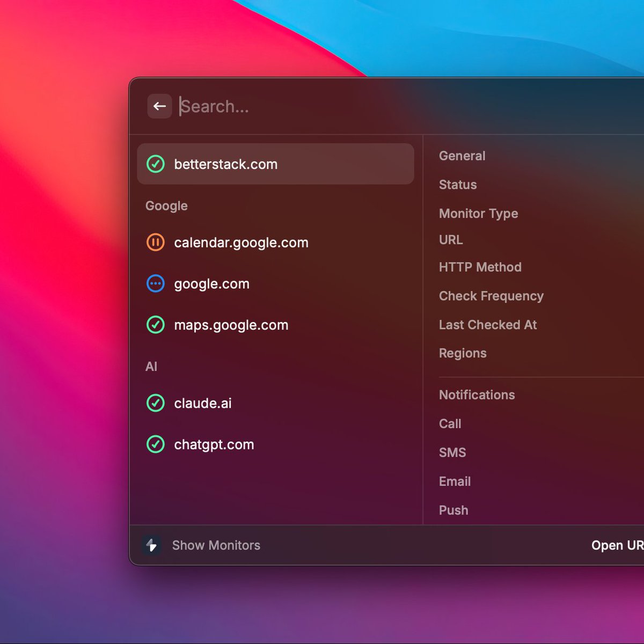The image size is (644, 644).
Task: Click the Monitor Type label
Action: [479, 214]
